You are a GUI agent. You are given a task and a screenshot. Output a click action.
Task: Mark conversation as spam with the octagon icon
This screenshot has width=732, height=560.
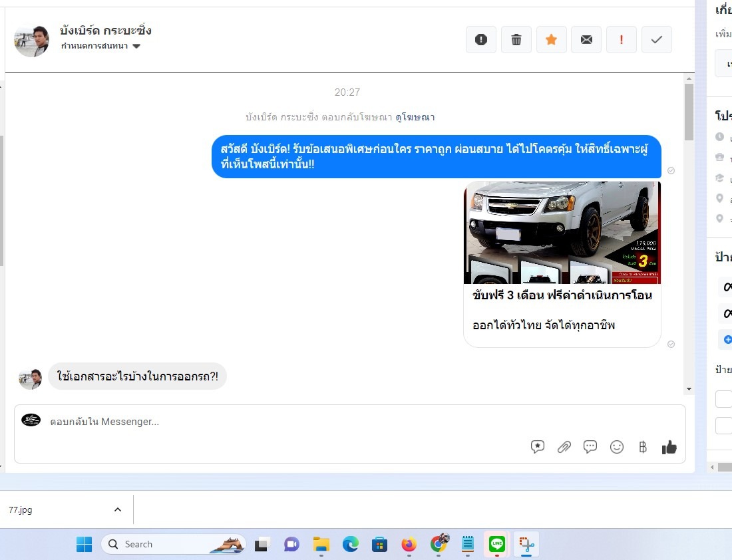481,40
